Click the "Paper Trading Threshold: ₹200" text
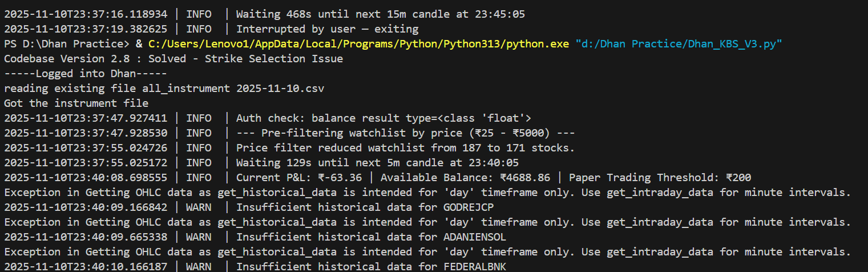The height and width of the screenshot is (272, 868). click(x=660, y=178)
